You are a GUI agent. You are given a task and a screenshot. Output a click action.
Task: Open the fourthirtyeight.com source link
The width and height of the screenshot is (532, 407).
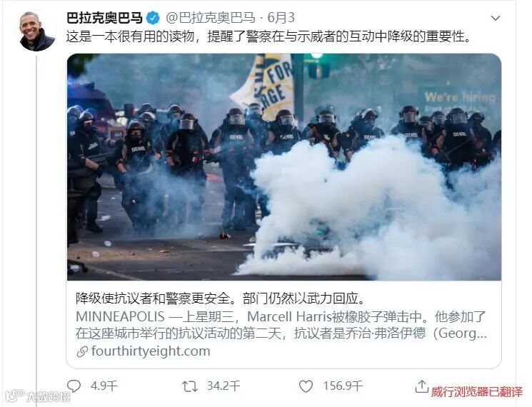(x=151, y=351)
